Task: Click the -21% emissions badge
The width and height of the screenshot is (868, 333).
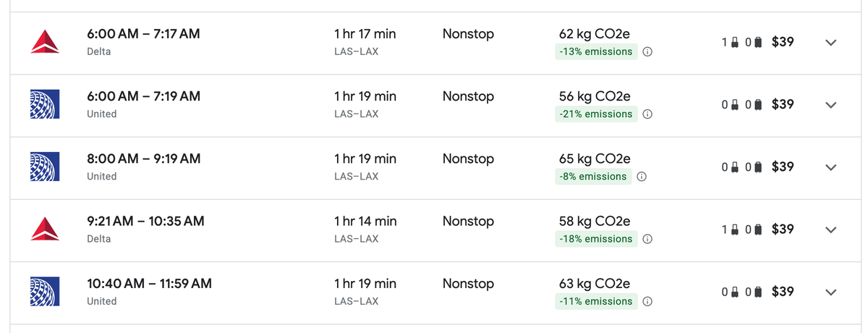Action: [595, 114]
